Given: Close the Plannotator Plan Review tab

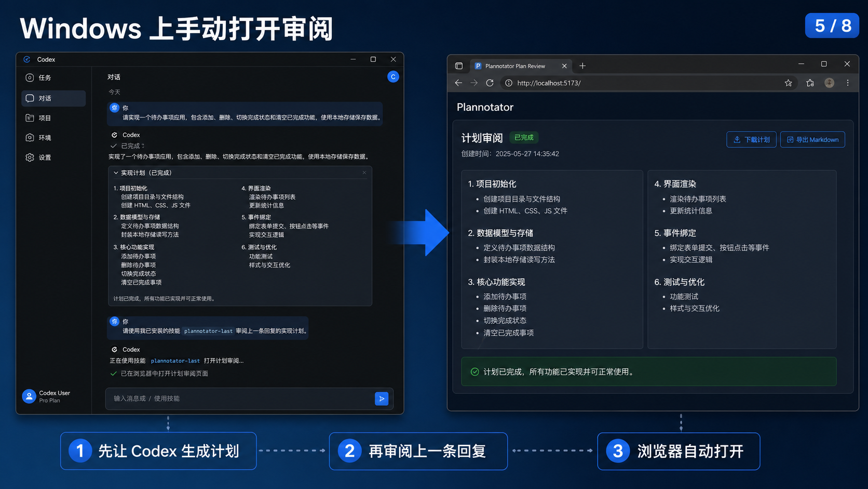Looking at the screenshot, I should click(x=564, y=66).
